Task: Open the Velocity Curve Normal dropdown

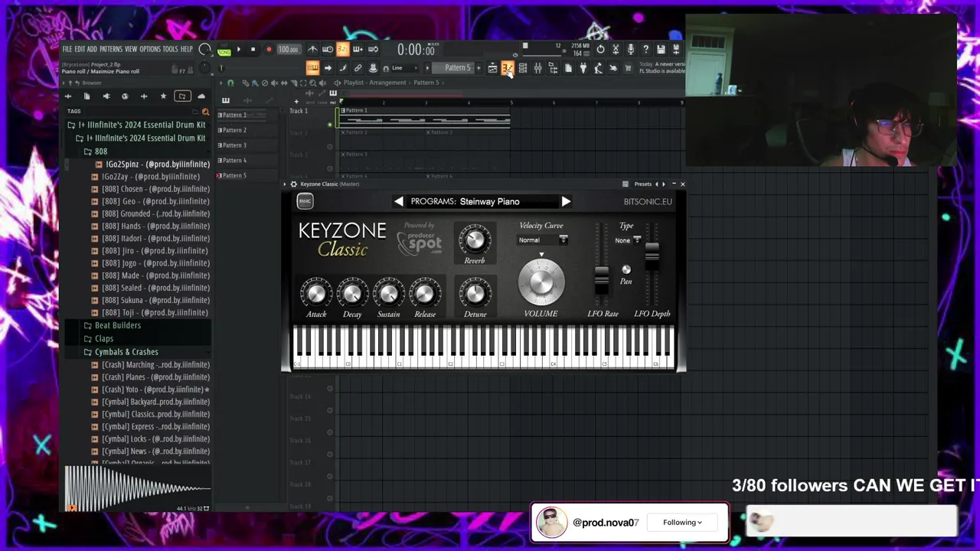Action: click(543, 240)
